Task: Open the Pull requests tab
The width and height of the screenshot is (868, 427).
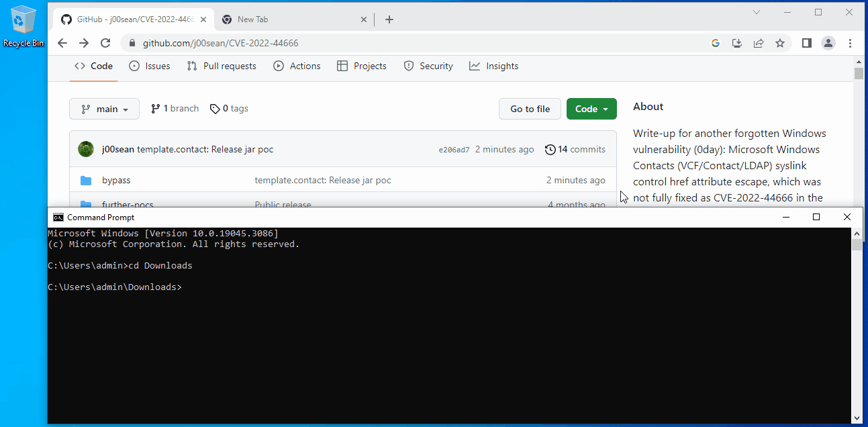Action: pyautogui.click(x=222, y=66)
